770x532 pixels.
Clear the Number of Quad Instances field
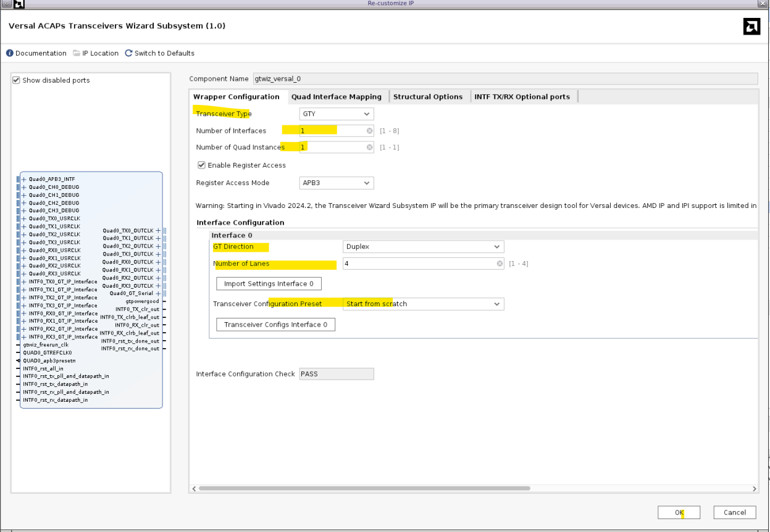369,148
